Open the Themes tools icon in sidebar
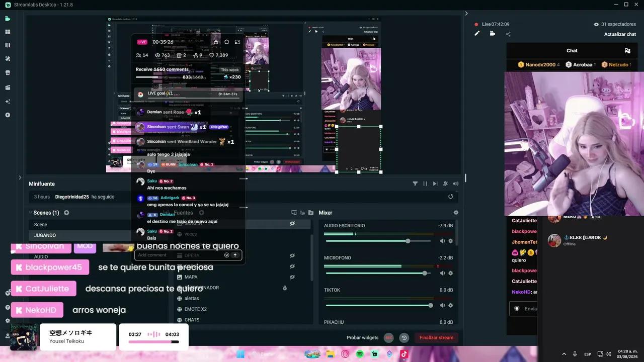 8,59
